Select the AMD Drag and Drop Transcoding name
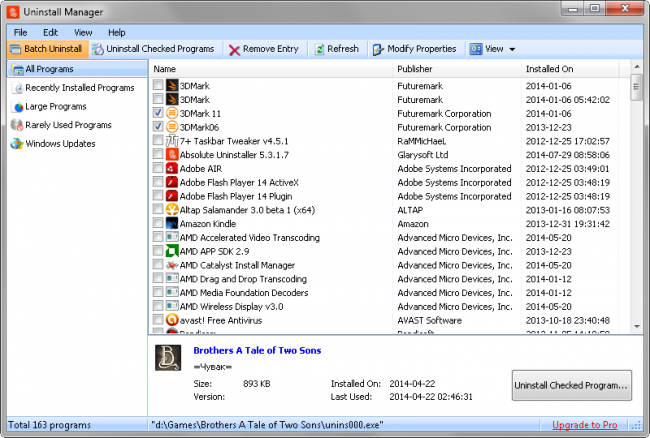This screenshot has height=438, width=650. (243, 279)
